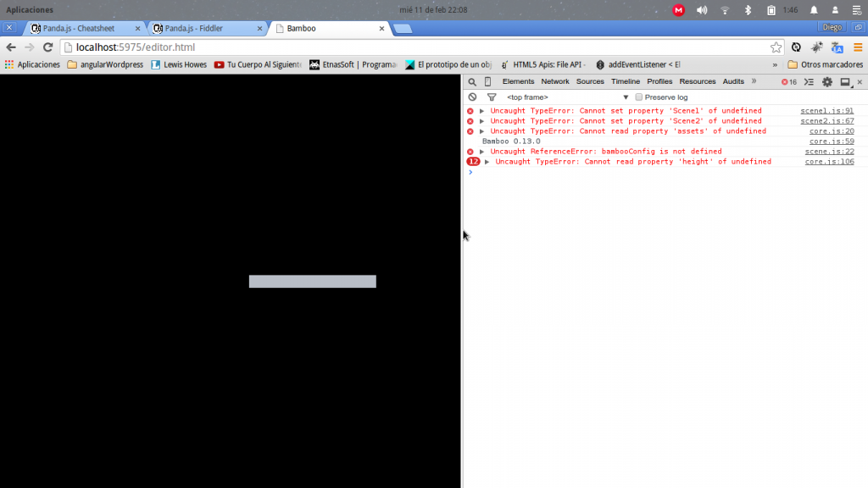Expand the 'Scene1' of undefined error
The height and width of the screenshot is (488, 868).
point(481,111)
